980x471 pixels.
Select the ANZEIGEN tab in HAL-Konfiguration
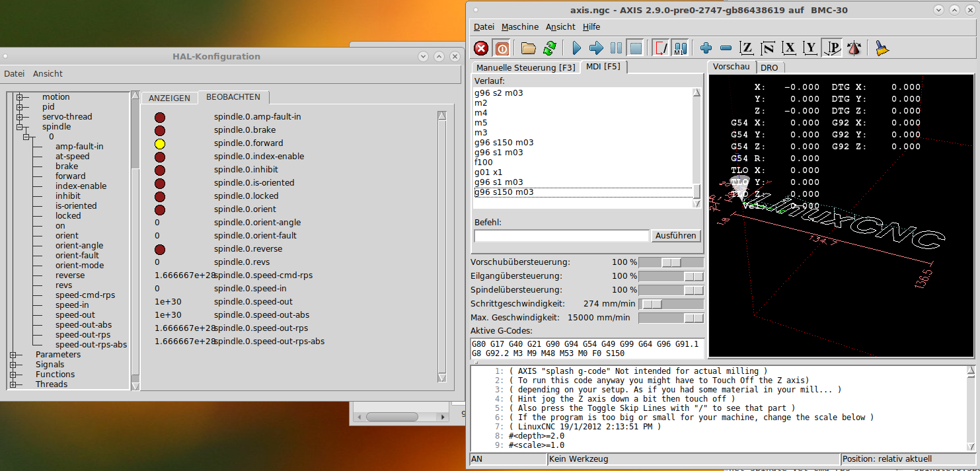tap(169, 98)
